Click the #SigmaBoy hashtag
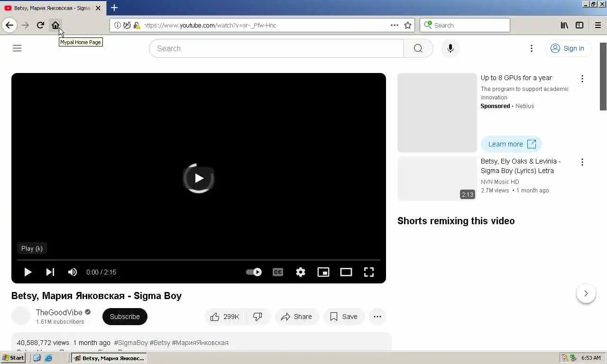This screenshot has width=607, height=364. click(131, 343)
